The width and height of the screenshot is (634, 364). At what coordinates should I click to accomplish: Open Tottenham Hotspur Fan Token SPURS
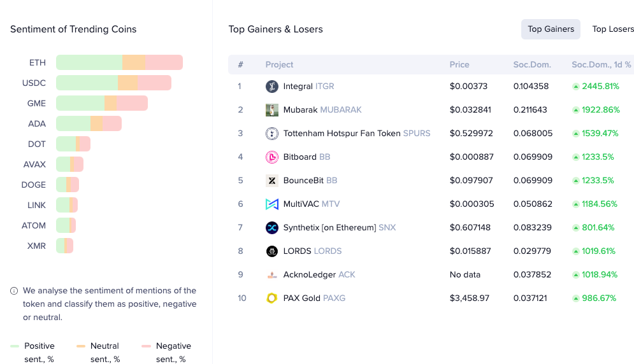(x=357, y=134)
